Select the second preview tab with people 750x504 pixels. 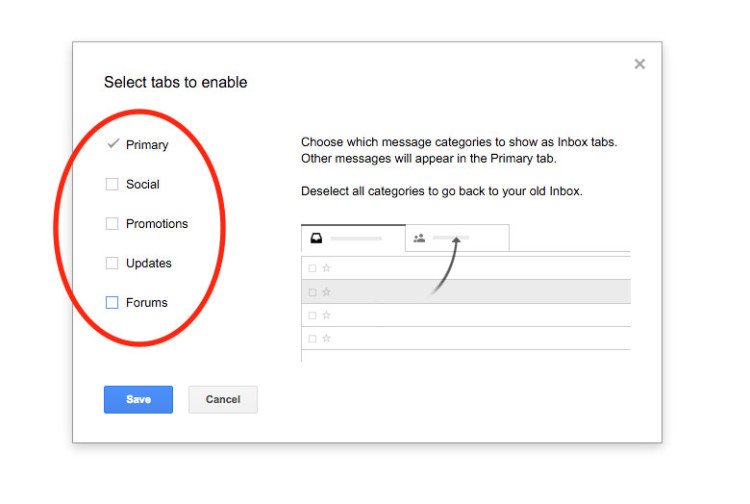[x=457, y=238]
